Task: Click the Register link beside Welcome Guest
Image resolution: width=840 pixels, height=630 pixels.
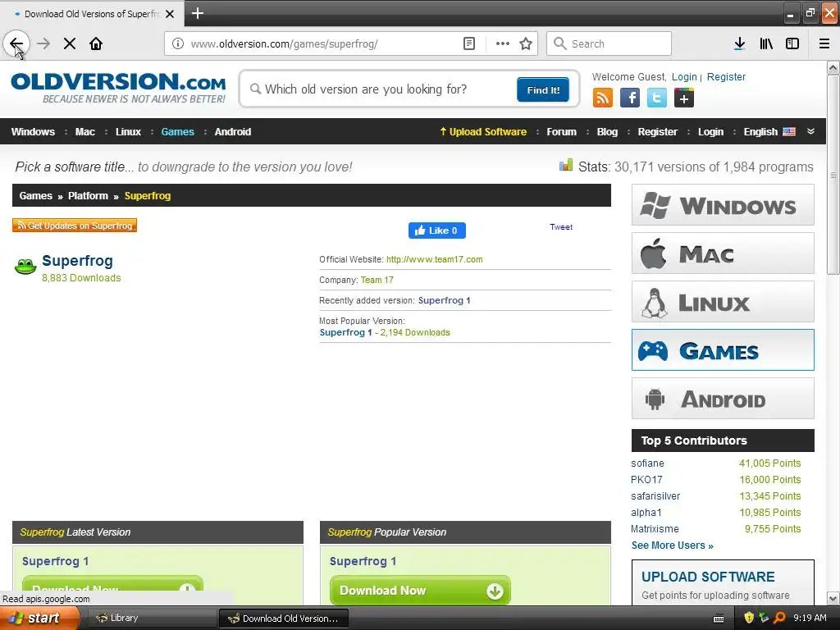Action: (x=726, y=76)
